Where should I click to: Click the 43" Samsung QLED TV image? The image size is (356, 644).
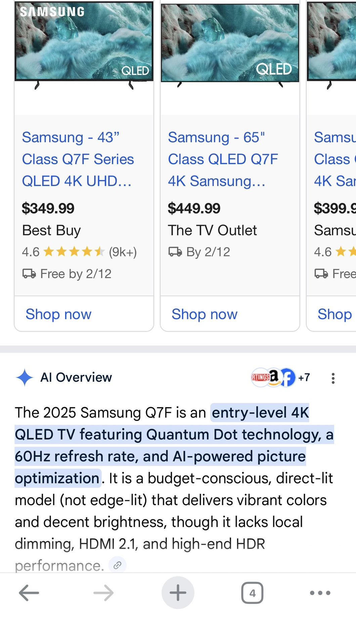click(x=84, y=44)
